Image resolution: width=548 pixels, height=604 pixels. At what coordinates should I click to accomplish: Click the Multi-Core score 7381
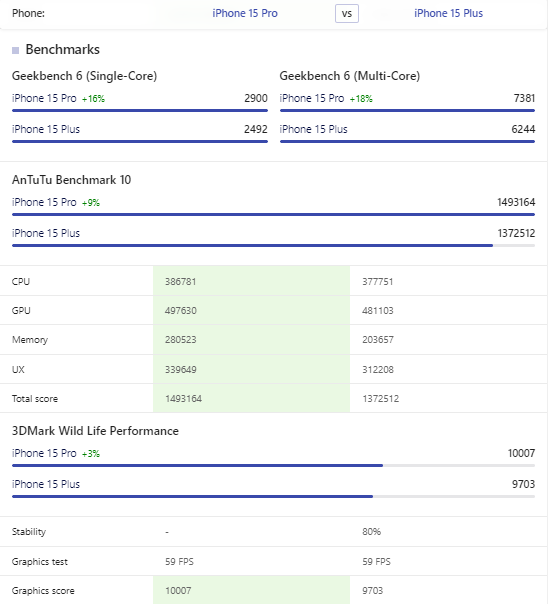pos(524,98)
